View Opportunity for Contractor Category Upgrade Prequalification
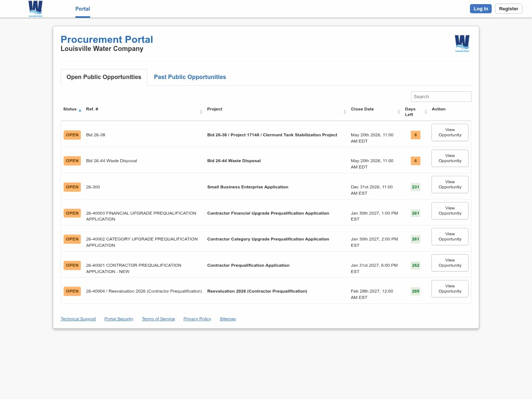This screenshot has width=532, height=399. coord(450,236)
